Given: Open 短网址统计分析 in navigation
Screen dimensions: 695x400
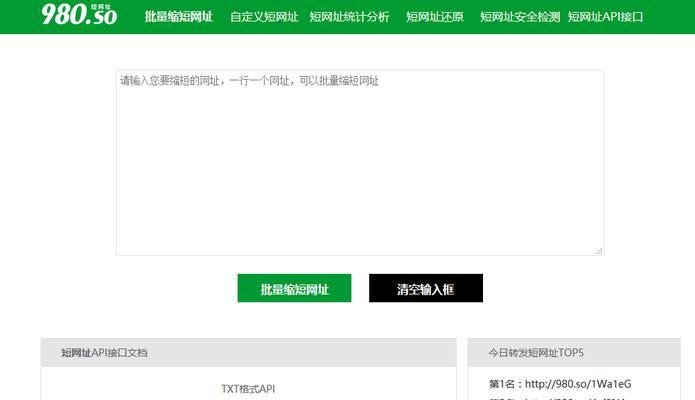Looking at the screenshot, I should point(349,17).
